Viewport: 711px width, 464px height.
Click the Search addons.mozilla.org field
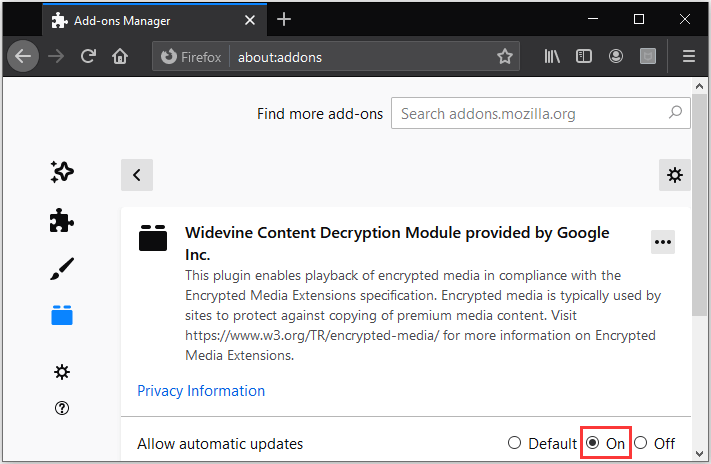click(530, 114)
